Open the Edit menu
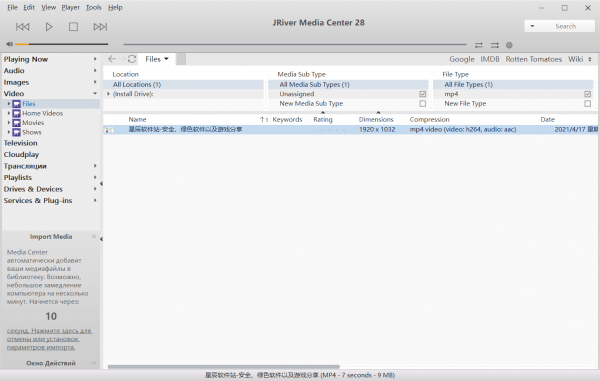 (x=29, y=8)
